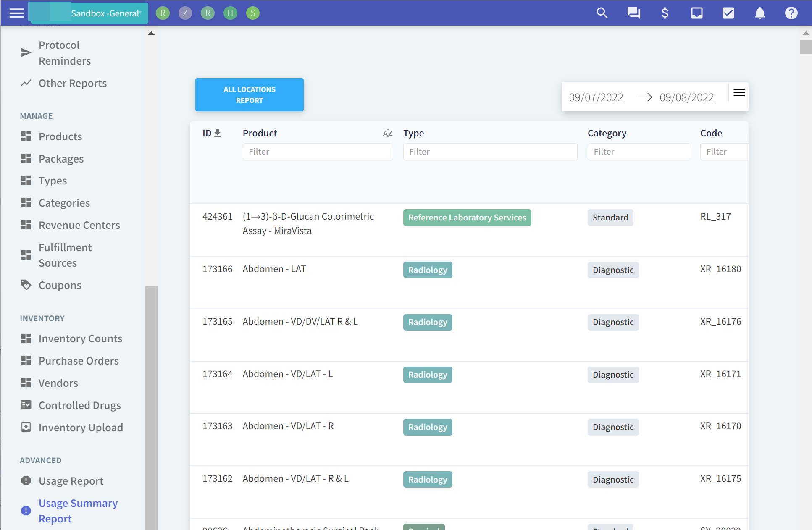Click the Other Reports trend icon
Viewport: 812px width, 530px height.
pos(26,83)
